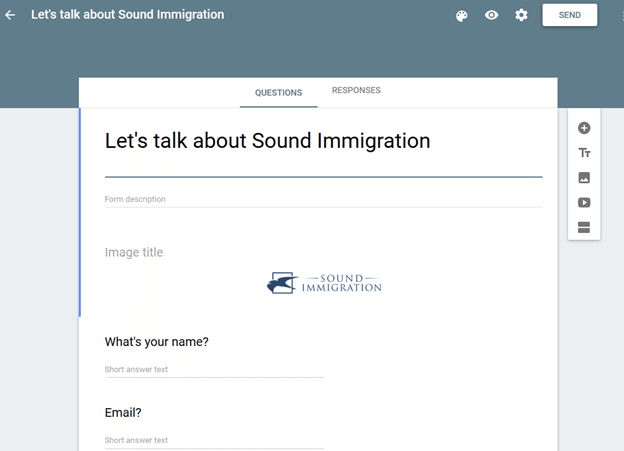The height and width of the screenshot is (451, 624).
Task: Select the Sound Immigration logo image
Action: click(x=324, y=283)
